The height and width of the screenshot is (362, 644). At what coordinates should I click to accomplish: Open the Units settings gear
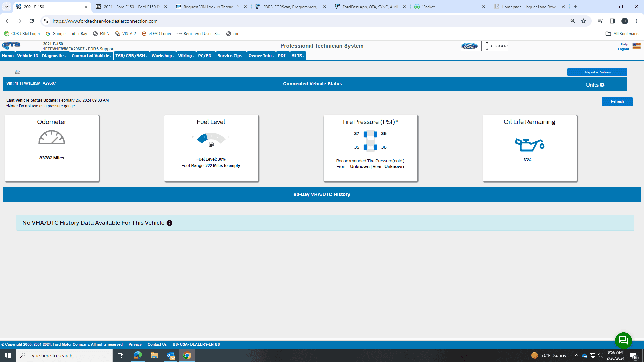[602, 85]
